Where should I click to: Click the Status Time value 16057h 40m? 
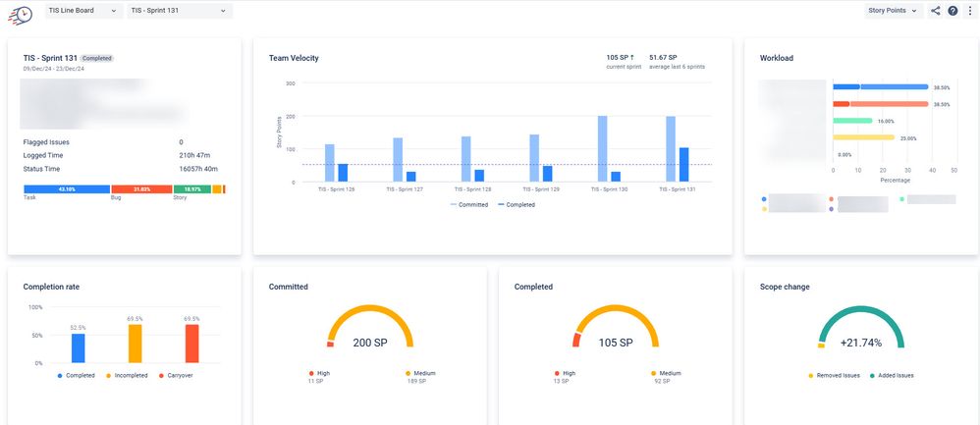click(198, 169)
